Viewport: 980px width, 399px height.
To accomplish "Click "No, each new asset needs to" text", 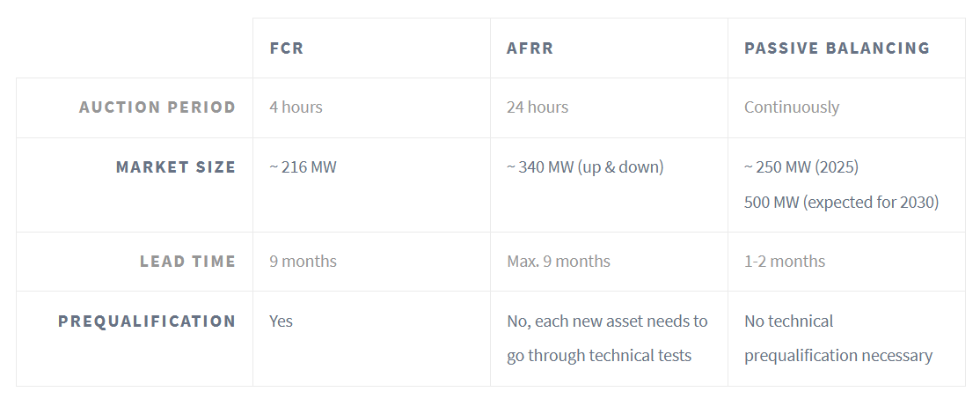I will coord(607,321).
